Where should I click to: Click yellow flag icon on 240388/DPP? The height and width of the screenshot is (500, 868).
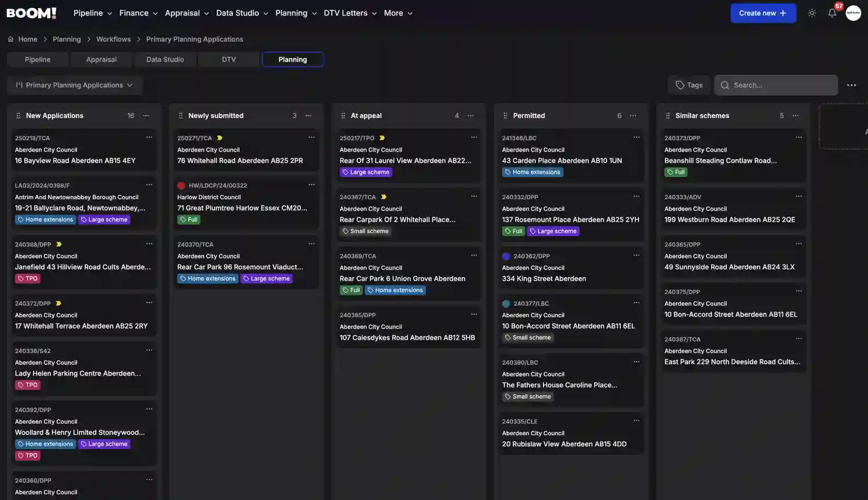(x=58, y=244)
